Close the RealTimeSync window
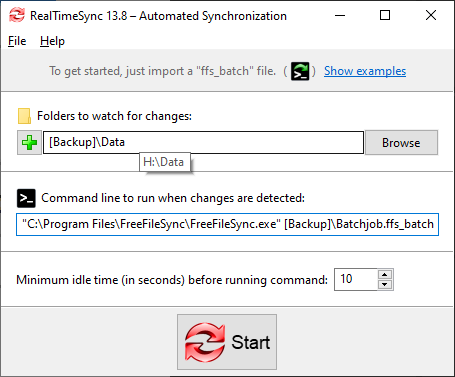Image resolution: width=455 pixels, height=377 pixels. (x=431, y=15)
